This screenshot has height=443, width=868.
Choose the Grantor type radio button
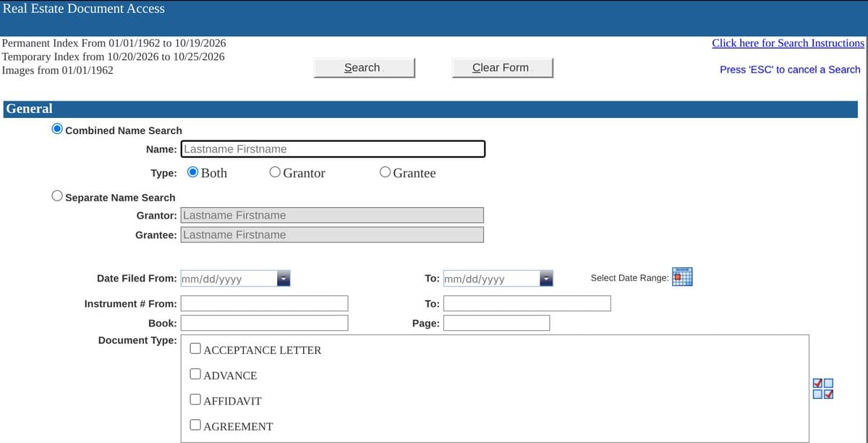[x=275, y=172]
